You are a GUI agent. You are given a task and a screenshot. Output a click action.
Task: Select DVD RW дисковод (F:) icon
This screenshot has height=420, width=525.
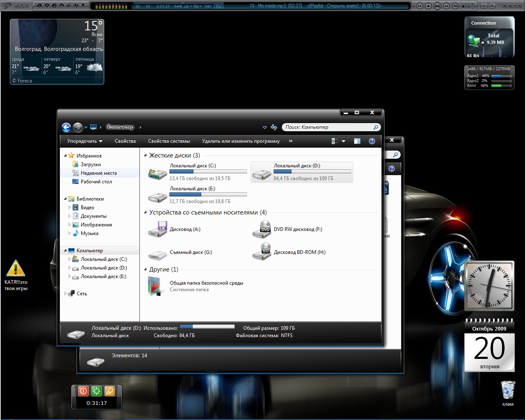tap(261, 229)
